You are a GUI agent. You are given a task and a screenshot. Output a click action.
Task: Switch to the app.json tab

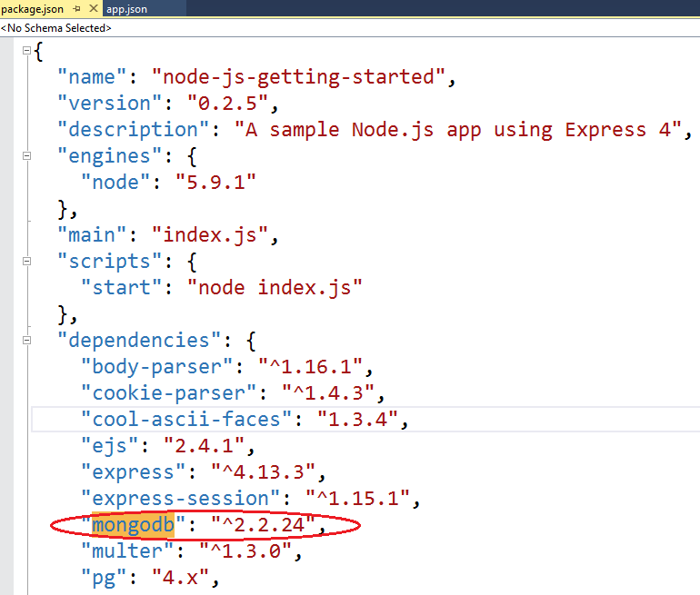pos(126,9)
